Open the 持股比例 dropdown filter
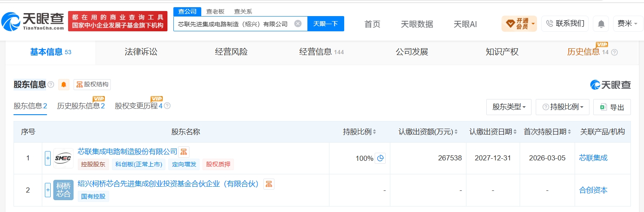The height and width of the screenshot is (212, 644). coord(562,107)
